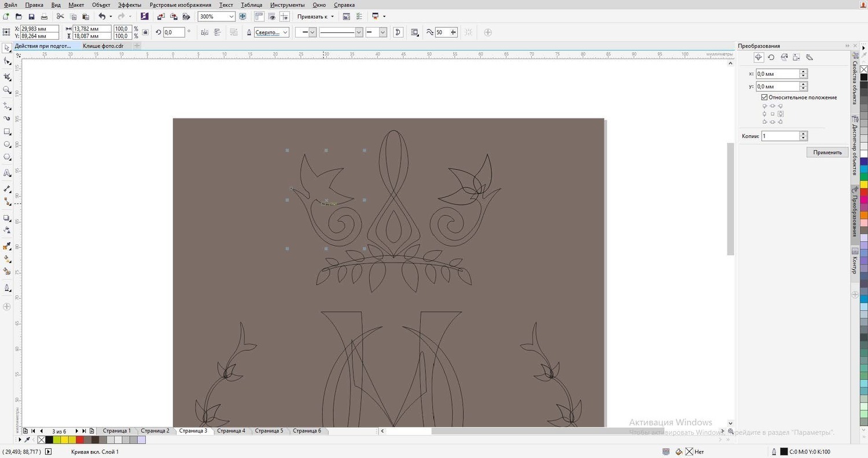Toggle the closed curve button
This screenshot has width=868, height=458.
point(398,32)
